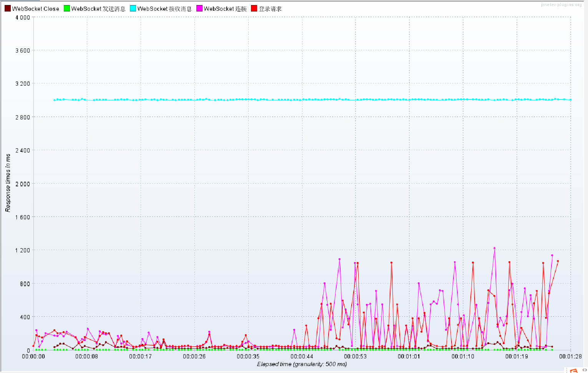
Task: Click the "800" response time axis label
Action: coord(25,284)
